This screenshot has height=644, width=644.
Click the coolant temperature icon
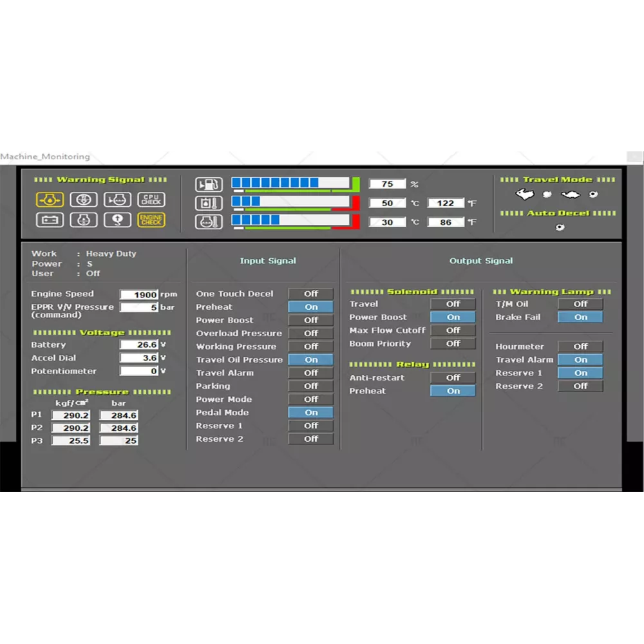tap(209, 222)
